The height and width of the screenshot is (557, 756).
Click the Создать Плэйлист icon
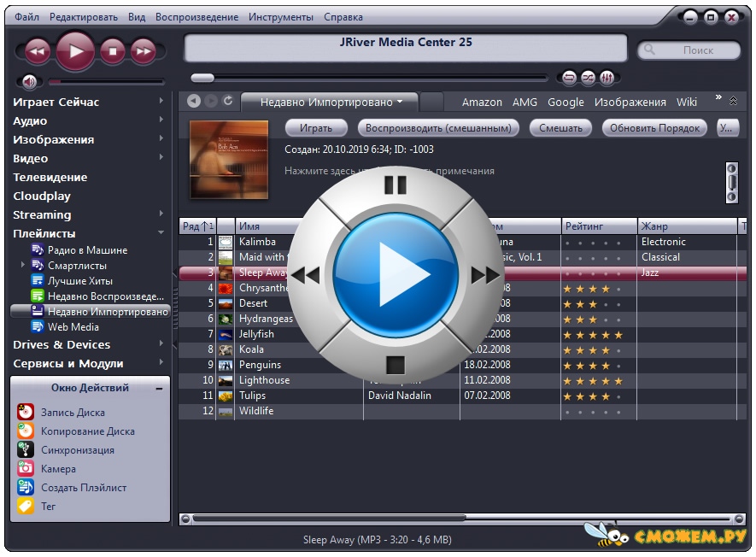coord(26,487)
